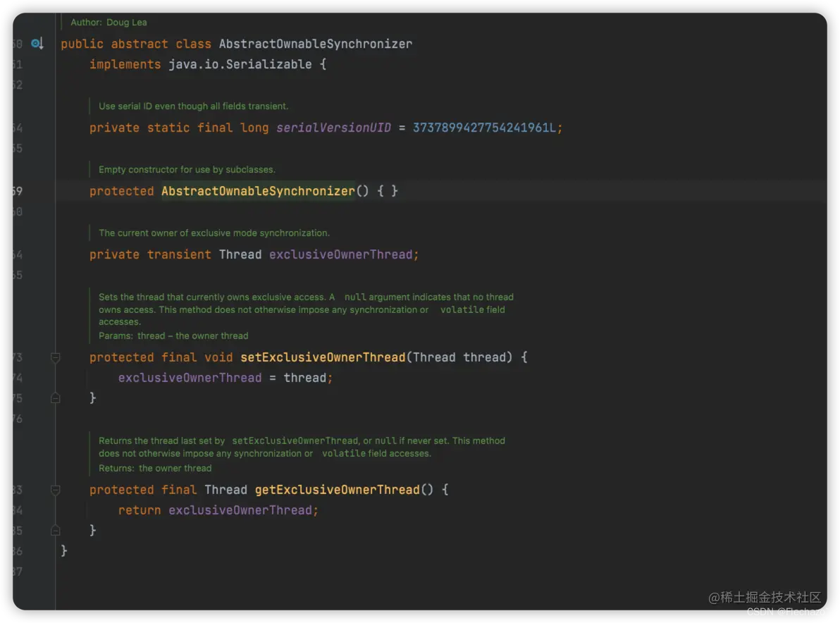Click 'Empty constructor for use by subclasses' comment
The width and height of the screenshot is (840, 623).
[187, 169]
